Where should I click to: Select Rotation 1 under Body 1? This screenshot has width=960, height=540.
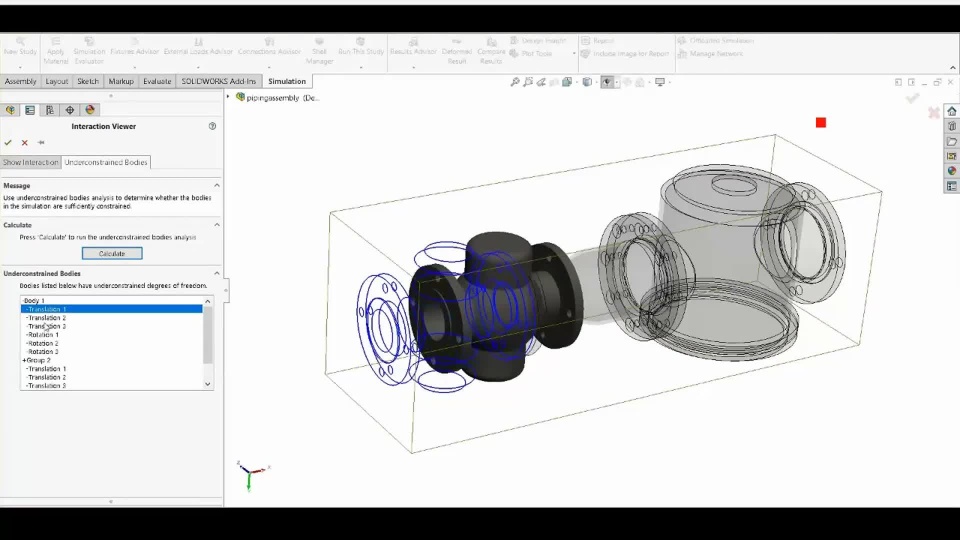(x=112, y=335)
